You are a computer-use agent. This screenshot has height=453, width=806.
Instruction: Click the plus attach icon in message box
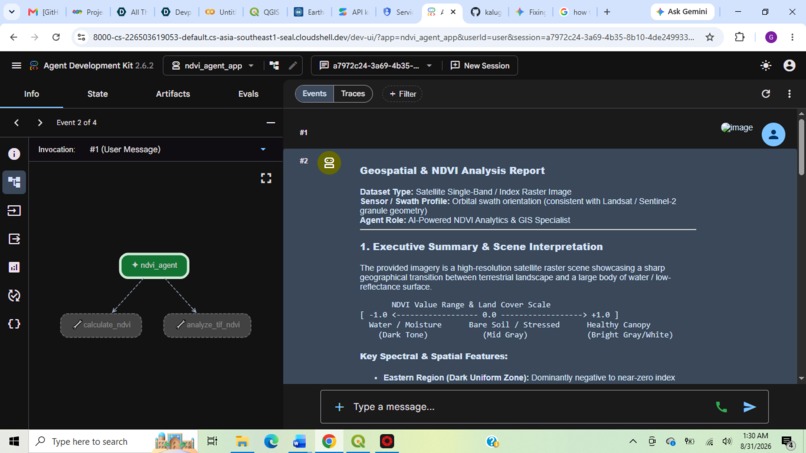point(339,407)
